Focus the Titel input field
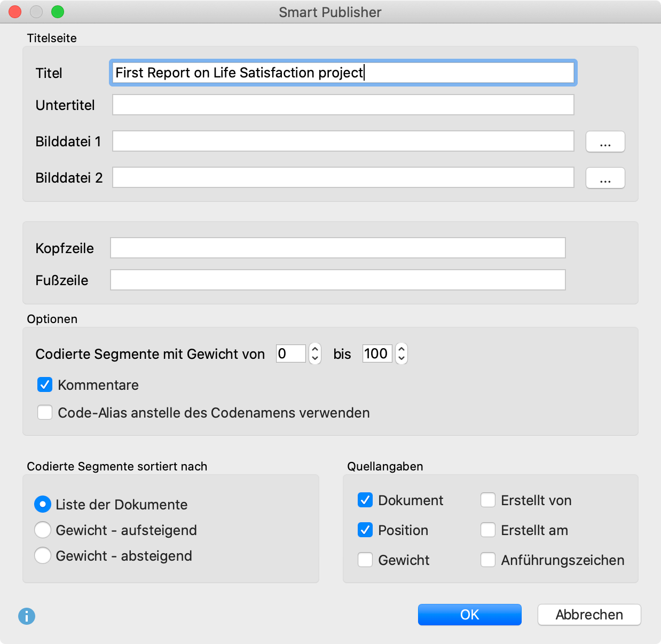 click(343, 73)
